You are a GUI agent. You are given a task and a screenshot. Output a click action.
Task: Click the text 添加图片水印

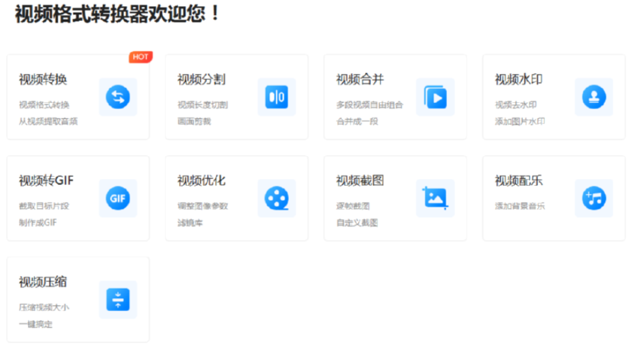pyautogui.click(x=520, y=121)
